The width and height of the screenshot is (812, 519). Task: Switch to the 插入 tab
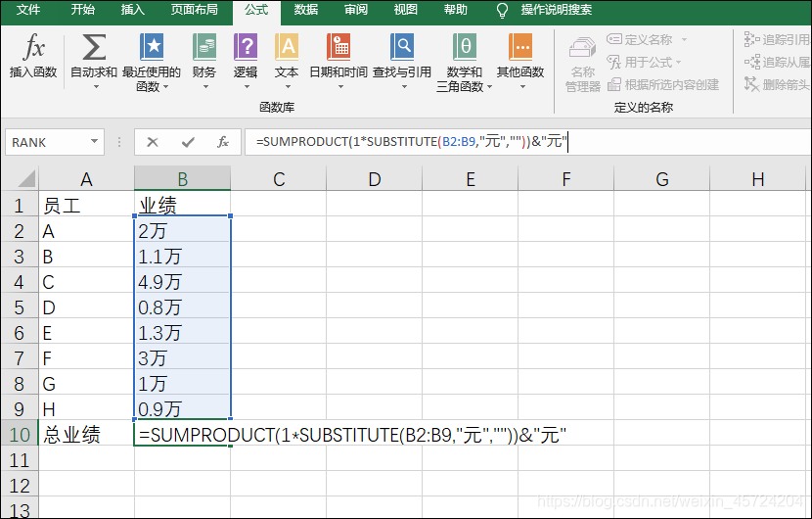coord(133,10)
